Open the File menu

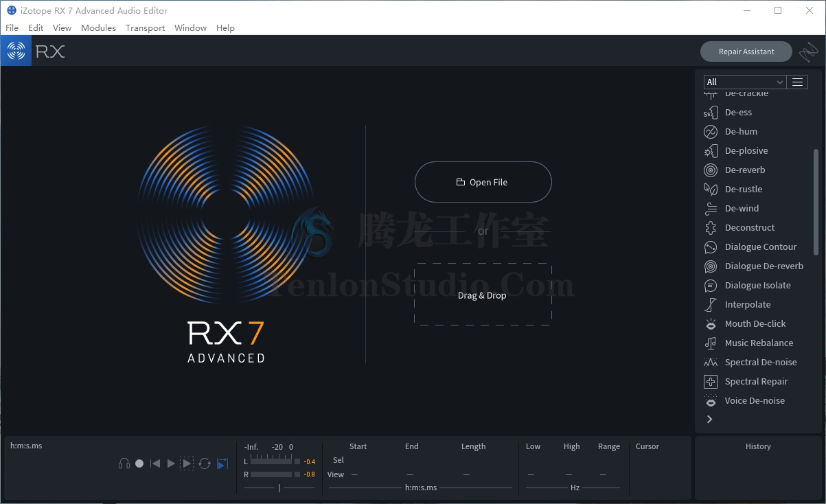12,28
